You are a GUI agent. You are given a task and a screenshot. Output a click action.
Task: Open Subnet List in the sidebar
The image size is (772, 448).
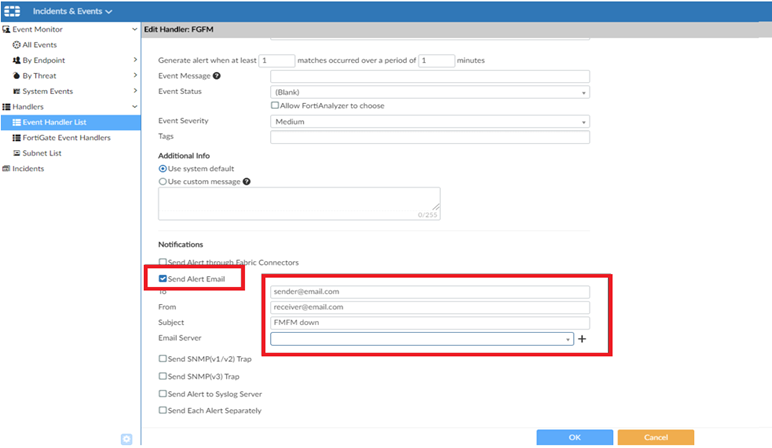[42, 152]
